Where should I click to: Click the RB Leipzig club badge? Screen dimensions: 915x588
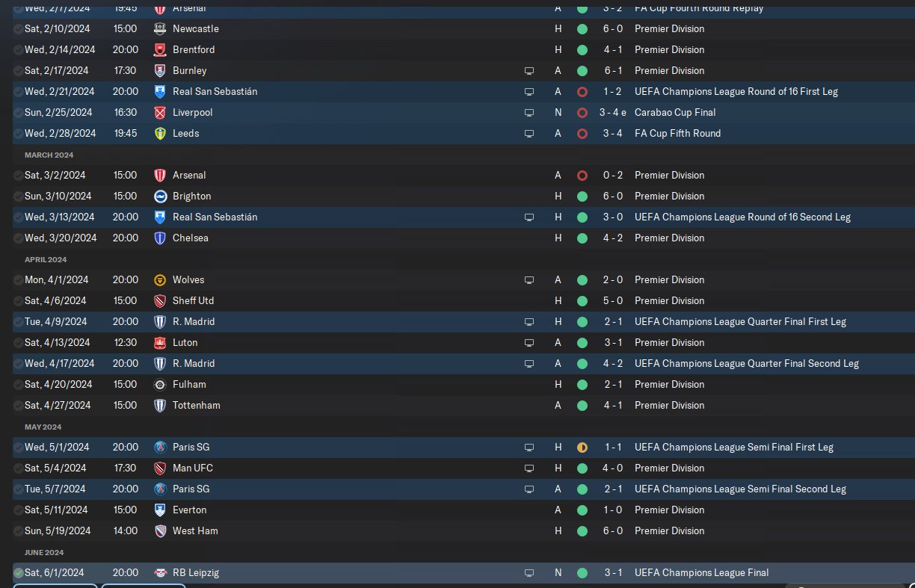coord(159,572)
